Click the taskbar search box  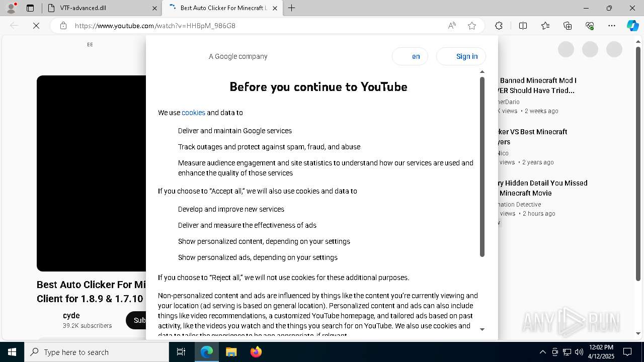[x=97, y=352]
